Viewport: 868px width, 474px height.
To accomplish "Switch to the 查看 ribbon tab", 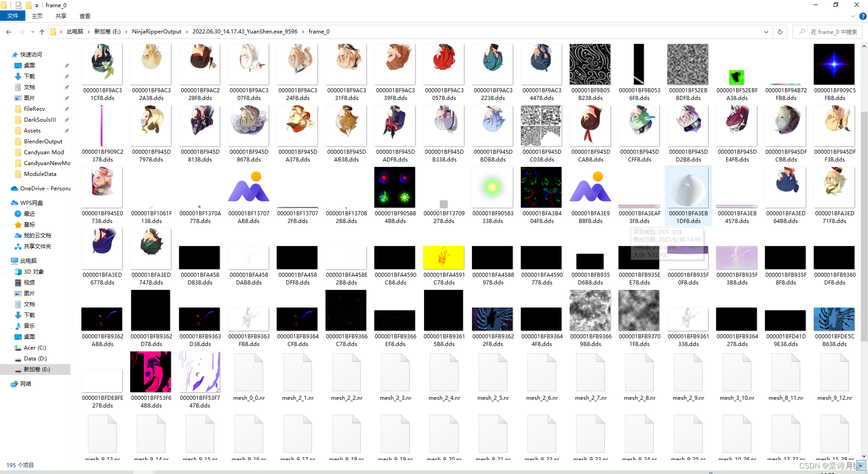I will click(85, 16).
